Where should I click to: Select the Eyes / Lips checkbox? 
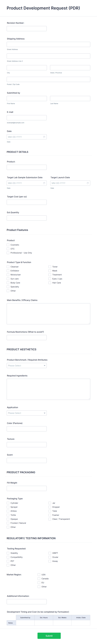click(50, 279)
